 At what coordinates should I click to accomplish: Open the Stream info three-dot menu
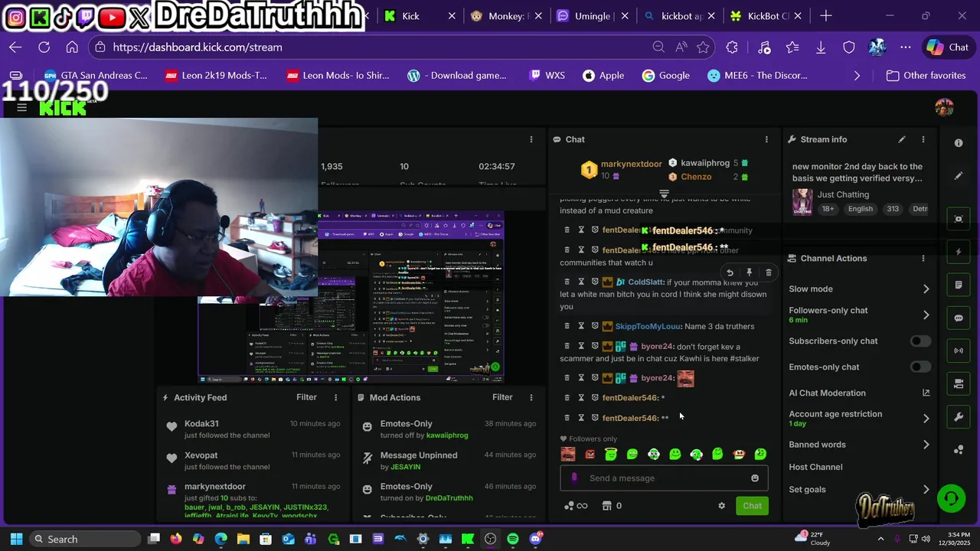[x=923, y=139]
